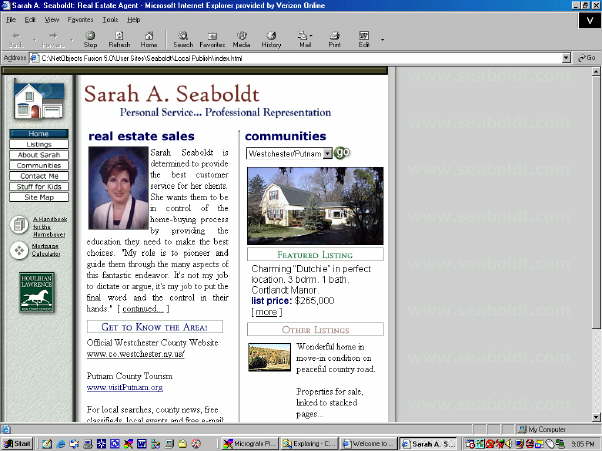Open the address bar dropdown arrow

(566, 58)
